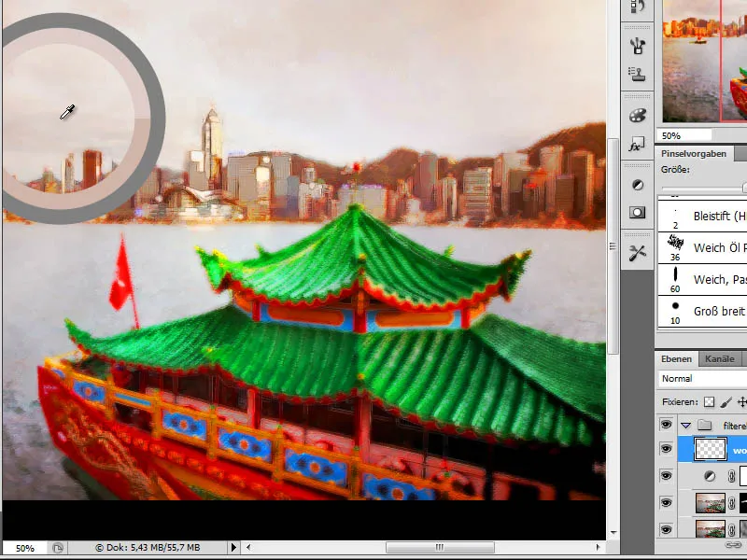
Task: Click the horizontal scrollbar thumb under the canvas
Action: click(440, 548)
